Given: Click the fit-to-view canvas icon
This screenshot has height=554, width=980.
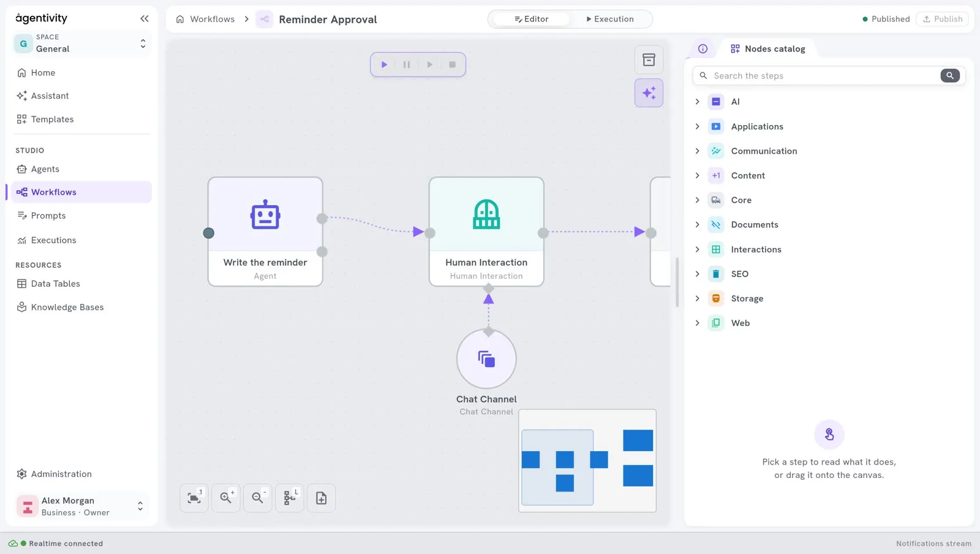Looking at the screenshot, I should tap(194, 498).
